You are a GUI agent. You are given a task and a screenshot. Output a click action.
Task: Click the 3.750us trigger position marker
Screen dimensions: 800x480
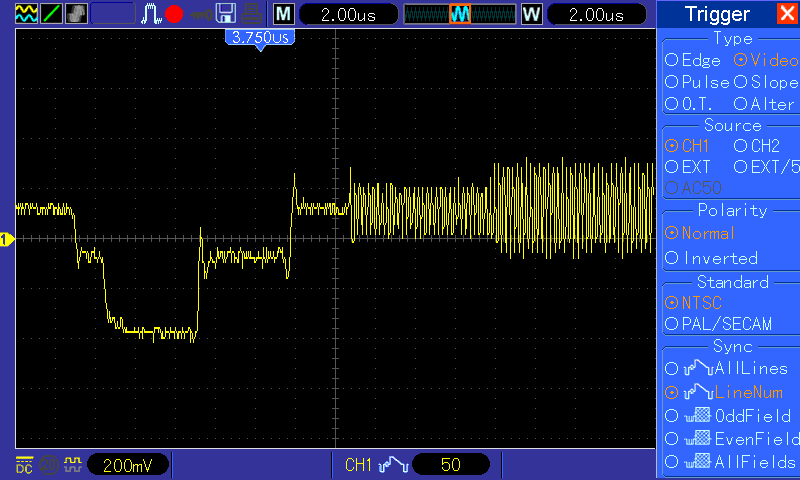point(260,38)
